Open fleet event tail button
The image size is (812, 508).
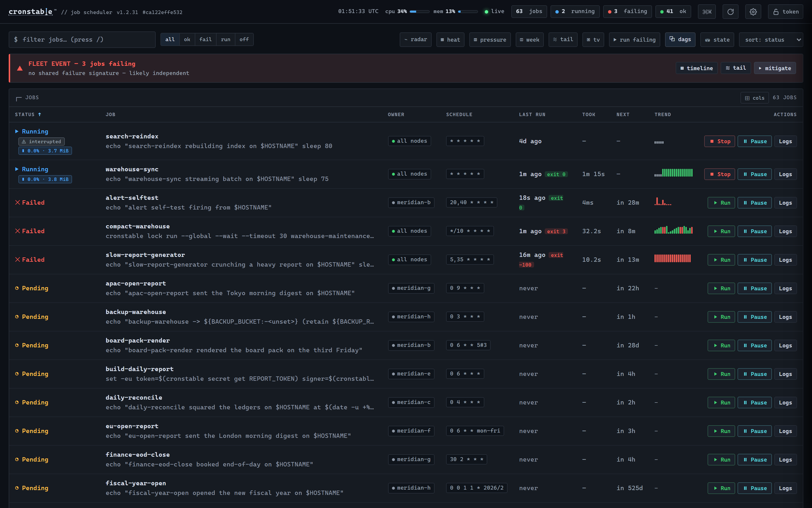point(735,68)
